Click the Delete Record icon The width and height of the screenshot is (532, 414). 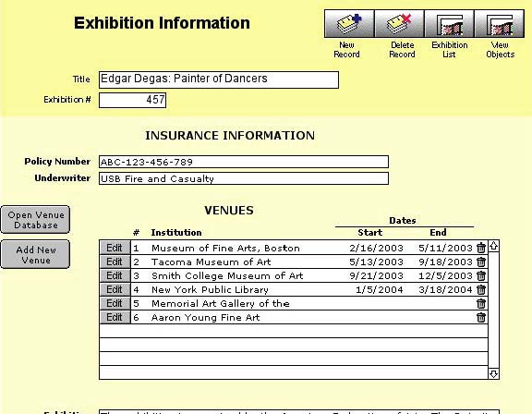[x=399, y=23]
